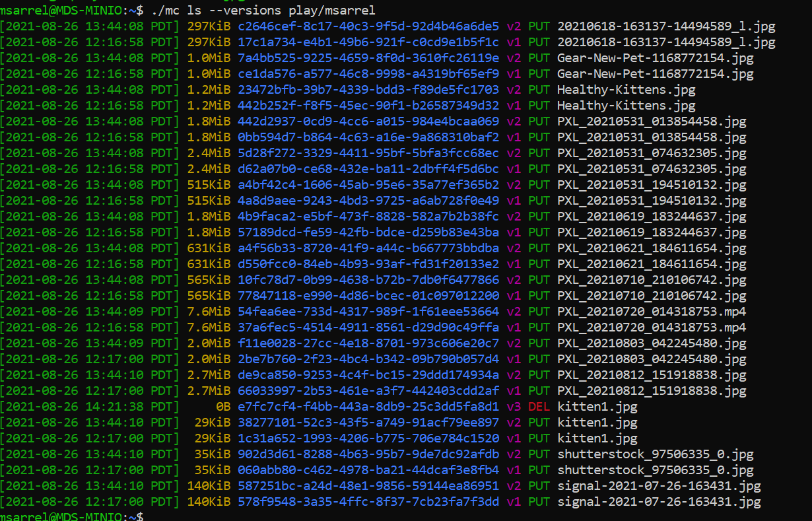The image size is (812, 521).
Task: Click the v1 Gear-New-Pet-1168772154.jpg filename
Action: [655, 74]
